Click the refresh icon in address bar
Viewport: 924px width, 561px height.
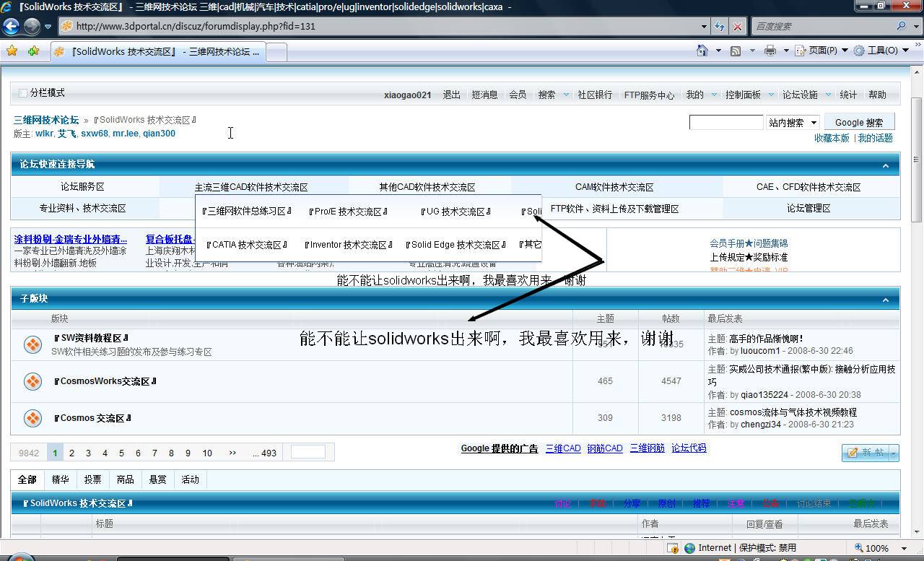coord(720,26)
